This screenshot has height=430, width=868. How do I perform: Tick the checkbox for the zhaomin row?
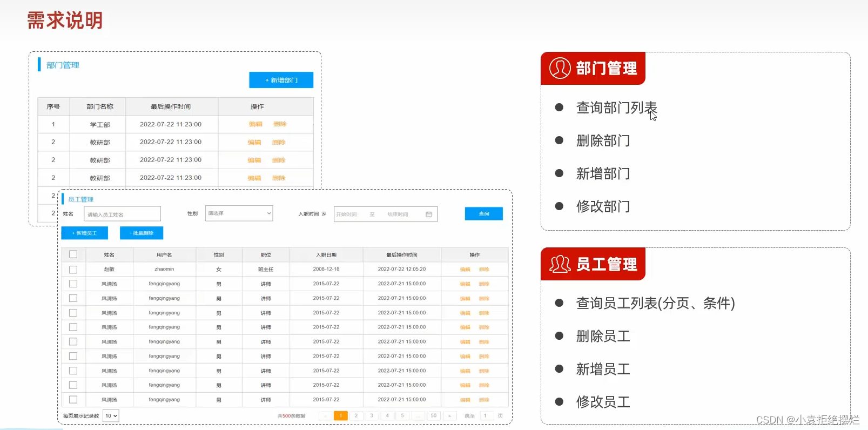(73, 269)
